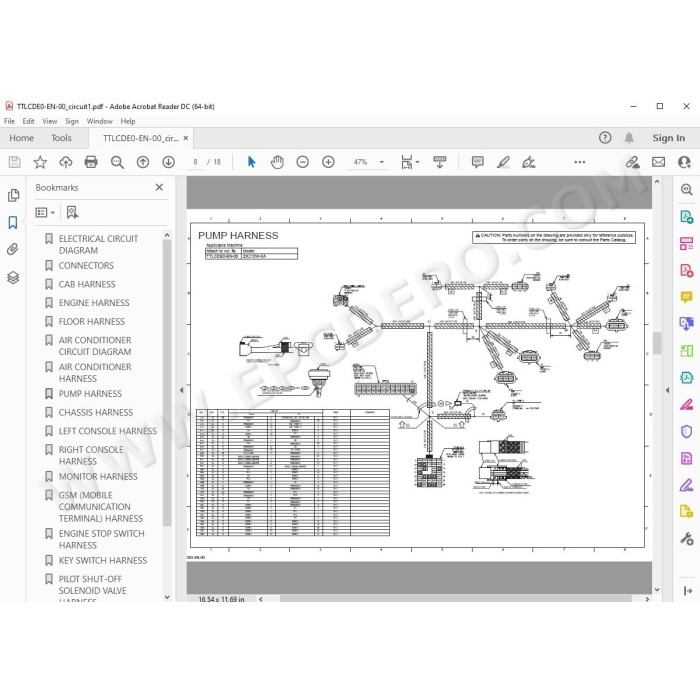Open fit page options icon
The height and width of the screenshot is (700, 700).
pos(409,162)
